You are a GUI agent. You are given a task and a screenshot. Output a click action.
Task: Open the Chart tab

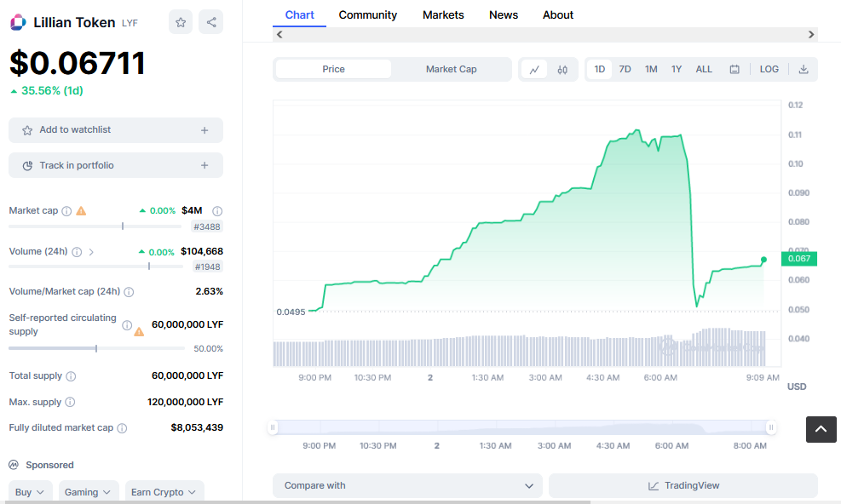pos(299,15)
